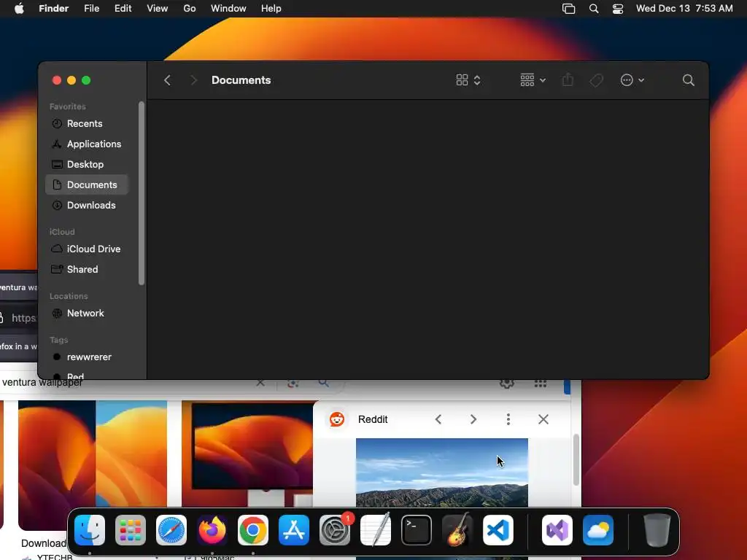Open the View menu
747x560 pixels.
click(x=158, y=9)
